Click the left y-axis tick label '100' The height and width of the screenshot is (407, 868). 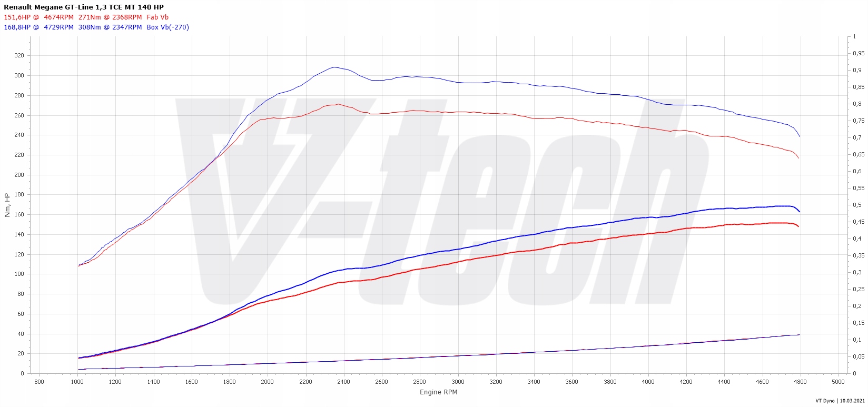tap(19, 274)
